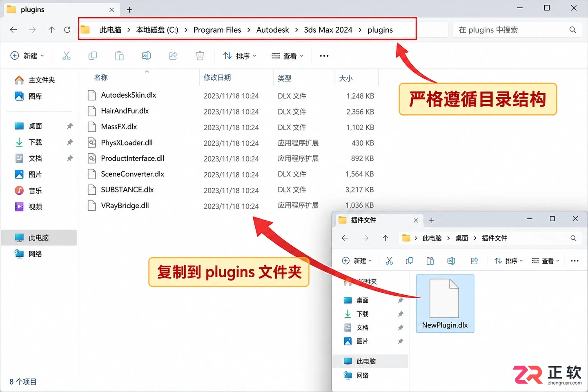
Task: Click Share icon in 插件文件 window
Action: (x=474, y=261)
